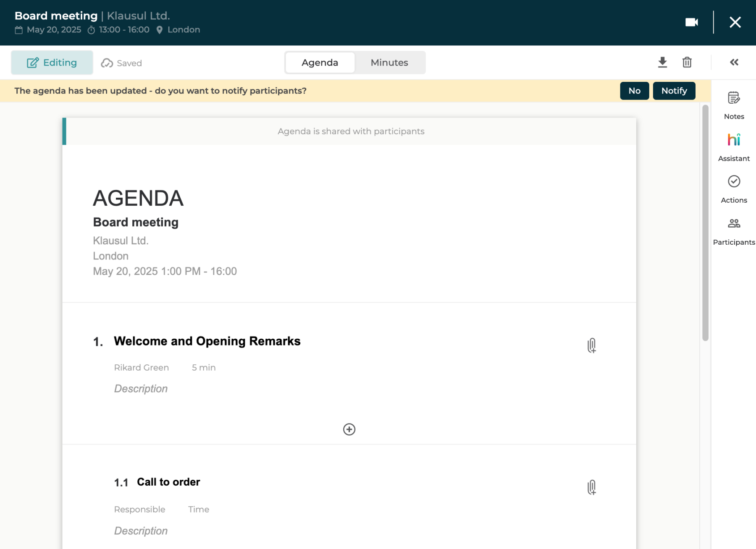Notify participants of agenda update
This screenshot has width=756, height=549.
tap(674, 91)
